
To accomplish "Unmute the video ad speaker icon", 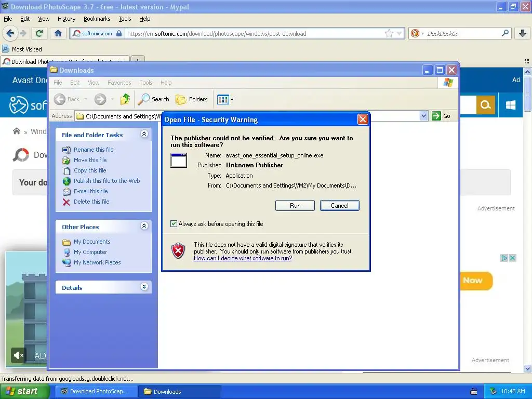I will (x=18, y=355).
